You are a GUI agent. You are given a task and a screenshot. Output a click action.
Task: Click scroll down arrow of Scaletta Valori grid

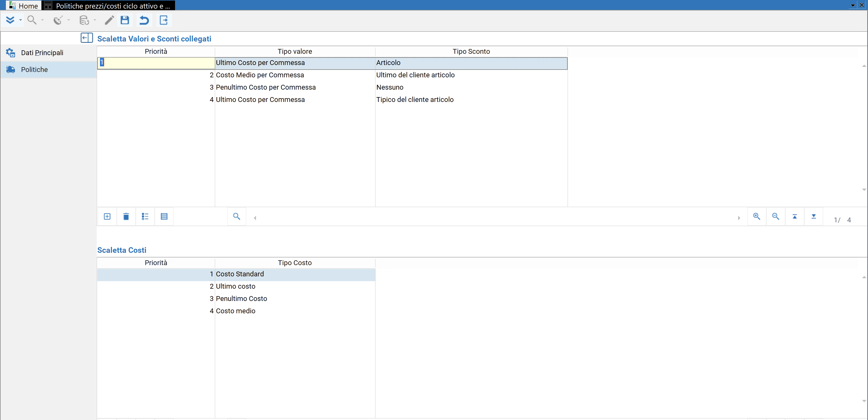point(864,190)
